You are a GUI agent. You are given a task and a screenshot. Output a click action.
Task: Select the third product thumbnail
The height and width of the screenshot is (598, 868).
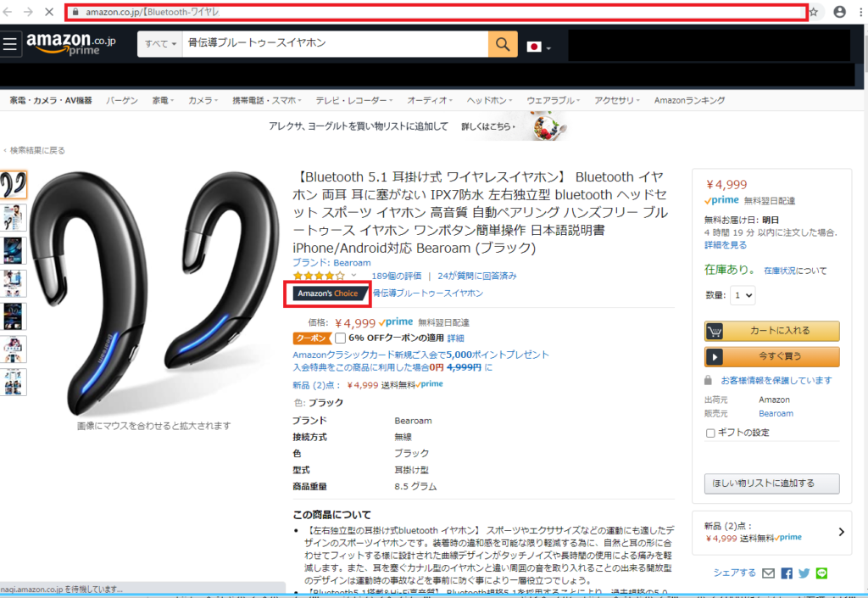(13, 250)
